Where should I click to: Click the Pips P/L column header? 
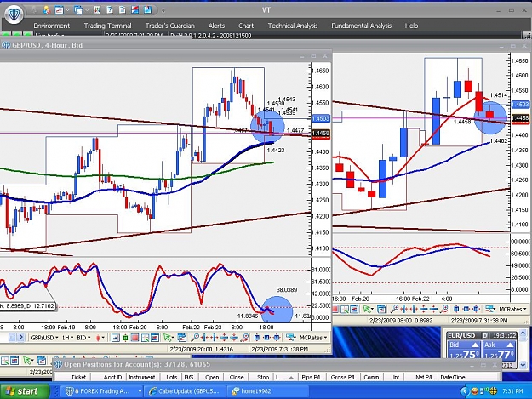click(x=312, y=377)
